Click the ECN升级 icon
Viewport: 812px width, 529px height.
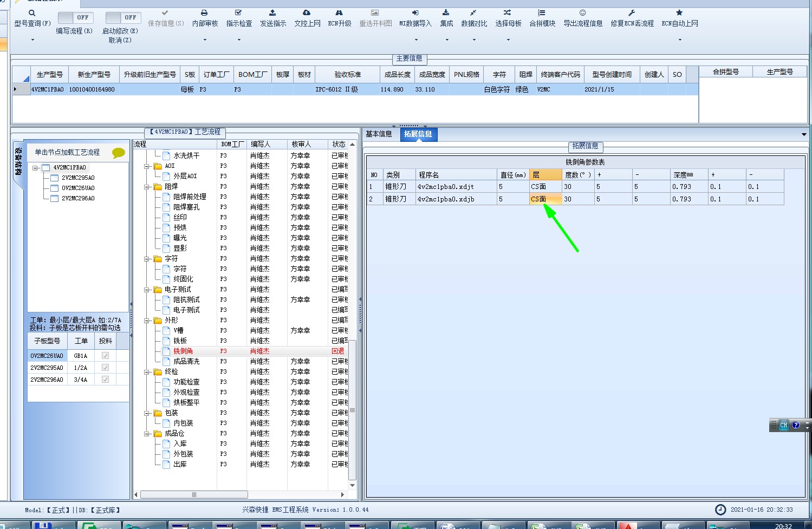(339, 12)
